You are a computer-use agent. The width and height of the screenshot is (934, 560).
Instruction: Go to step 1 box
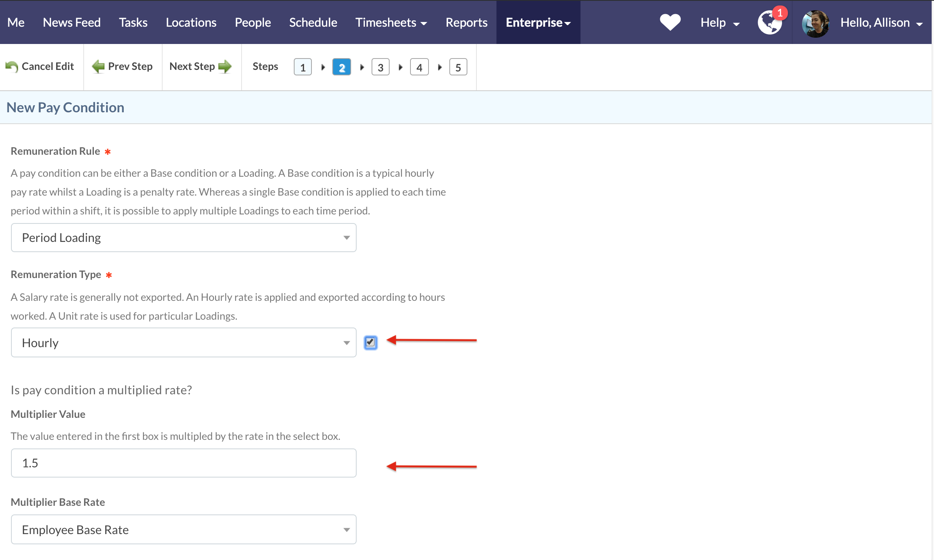[x=302, y=68]
